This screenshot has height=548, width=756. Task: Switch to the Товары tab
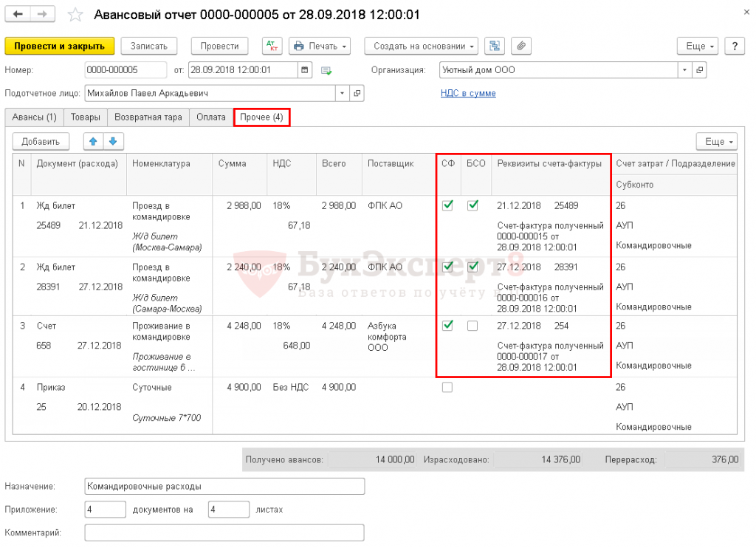click(x=86, y=117)
